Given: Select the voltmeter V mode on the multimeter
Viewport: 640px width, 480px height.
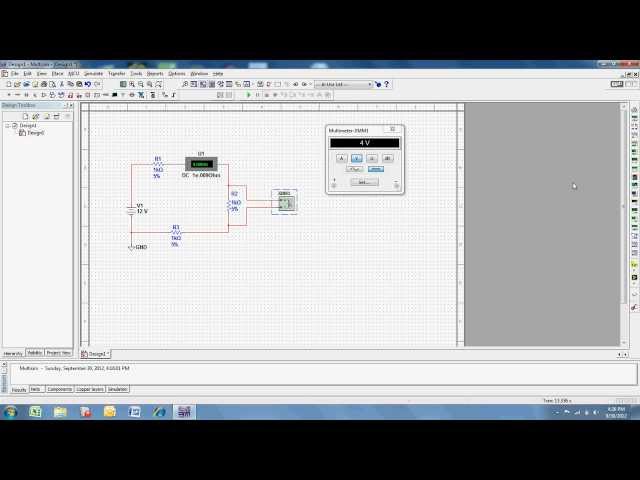Looking at the screenshot, I should [x=357, y=158].
